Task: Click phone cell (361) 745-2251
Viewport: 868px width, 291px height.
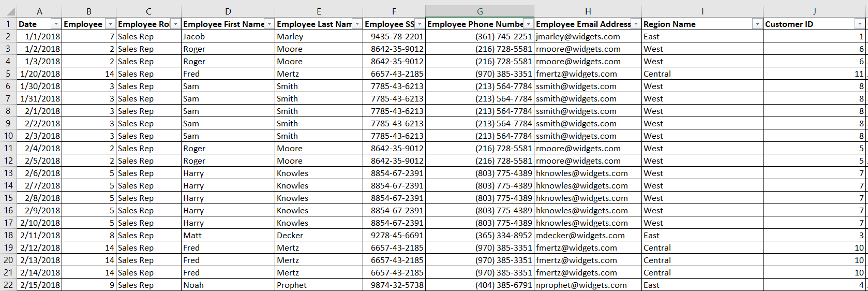Action: (x=480, y=36)
